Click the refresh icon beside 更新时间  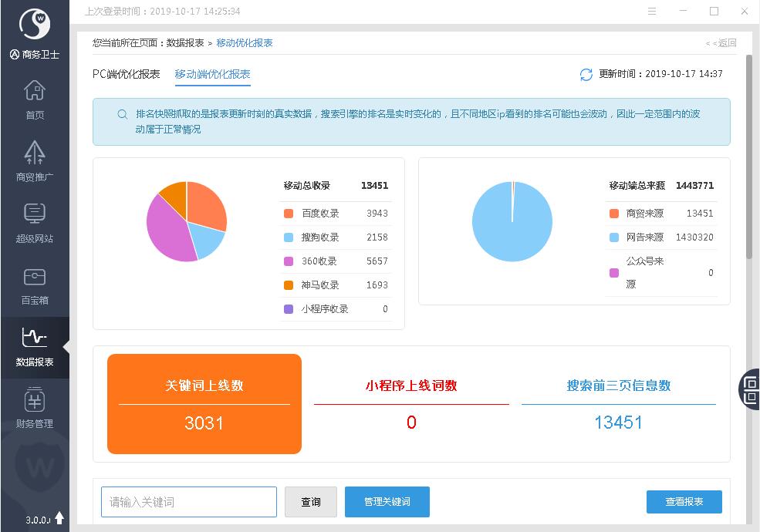coord(586,75)
